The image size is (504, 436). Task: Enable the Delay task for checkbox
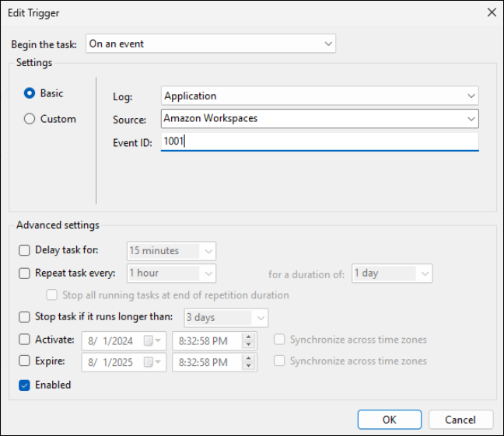24,250
